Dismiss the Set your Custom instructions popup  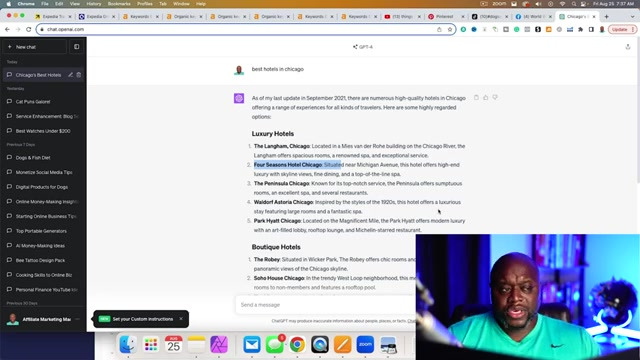pyautogui.click(x=181, y=319)
